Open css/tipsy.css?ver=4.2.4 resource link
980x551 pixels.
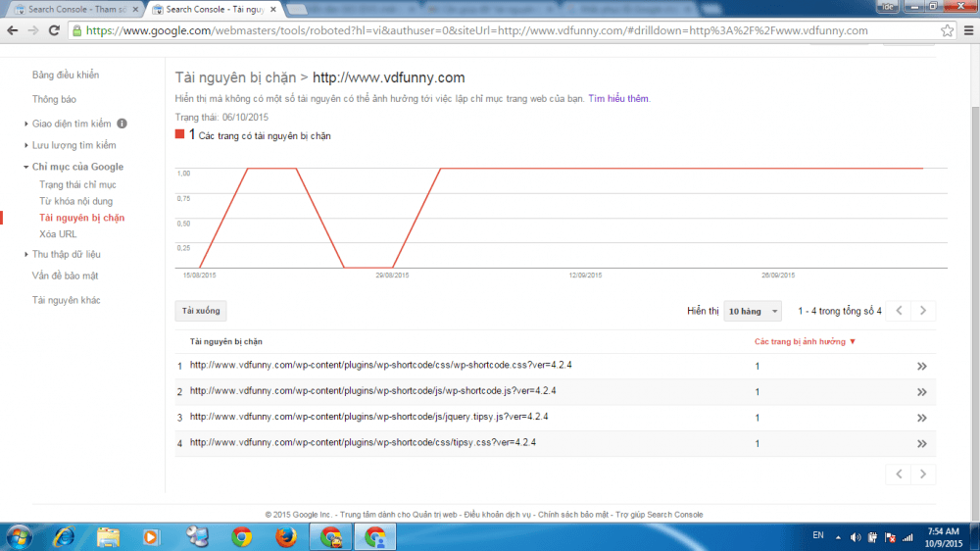363,442
